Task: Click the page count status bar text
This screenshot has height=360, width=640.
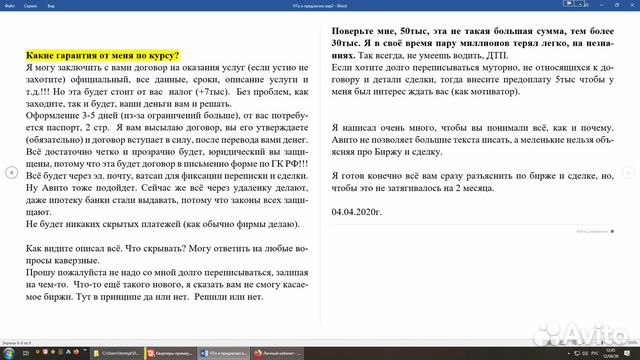Action: pyautogui.click(x=16, y=343)
